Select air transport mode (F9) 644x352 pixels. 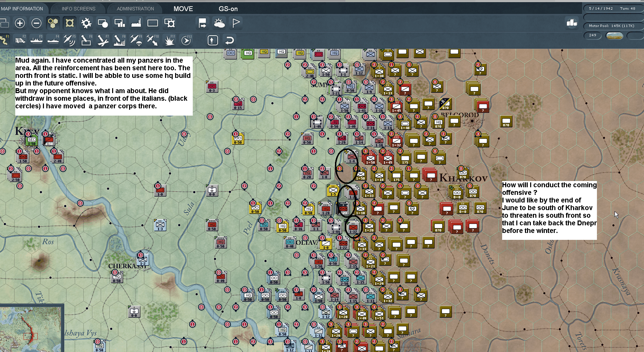(136, 40)
